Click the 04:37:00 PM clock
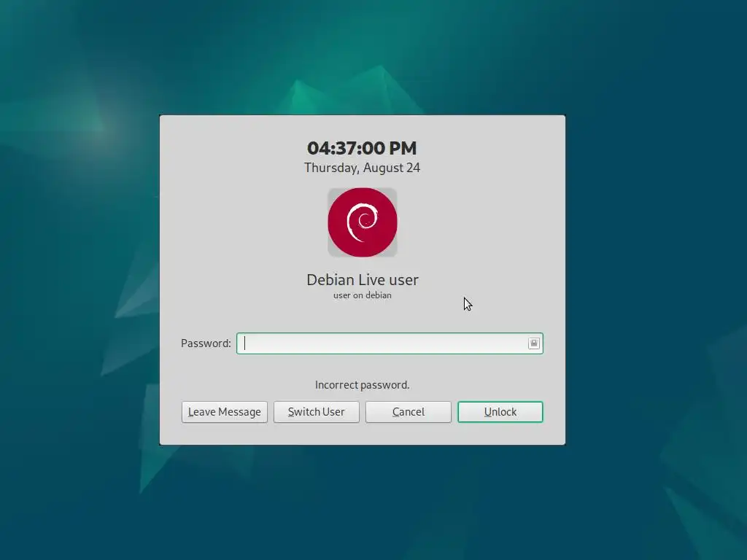The width and height of the screenshot is (747, 560). click(362, 148)
